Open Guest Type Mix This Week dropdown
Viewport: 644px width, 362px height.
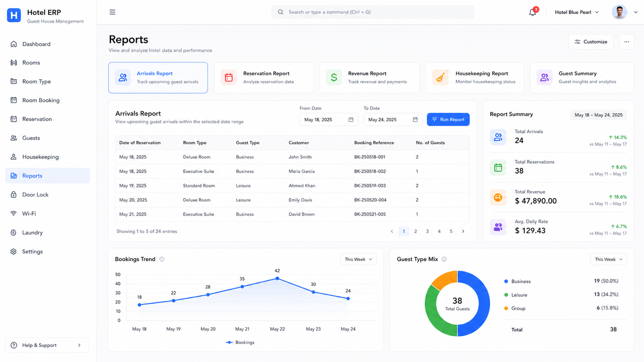coord(609,259)
